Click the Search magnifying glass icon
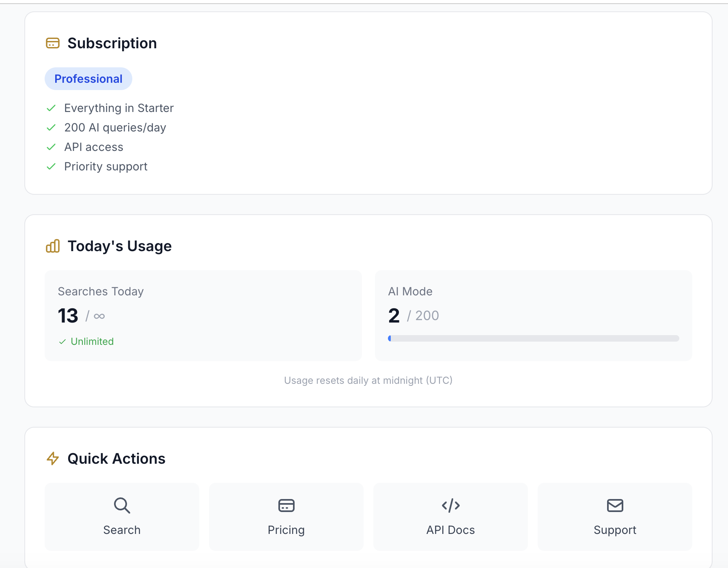728x568 pixels. pyautogui.click(x=122, y=506)
